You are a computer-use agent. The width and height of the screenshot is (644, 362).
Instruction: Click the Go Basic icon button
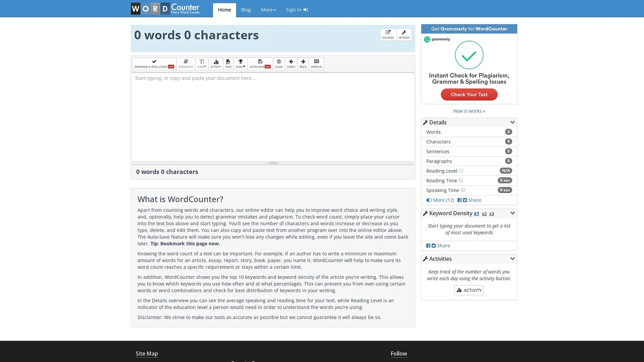pos(388,34)
